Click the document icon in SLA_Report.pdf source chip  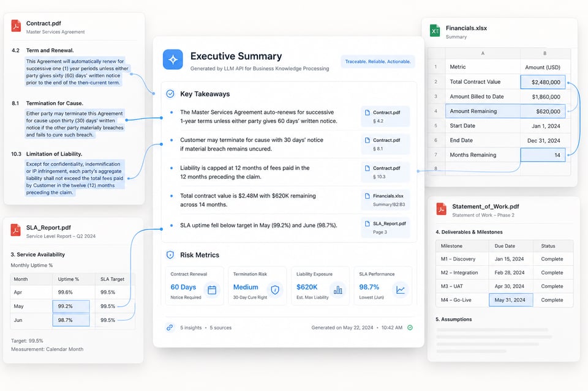367,223
